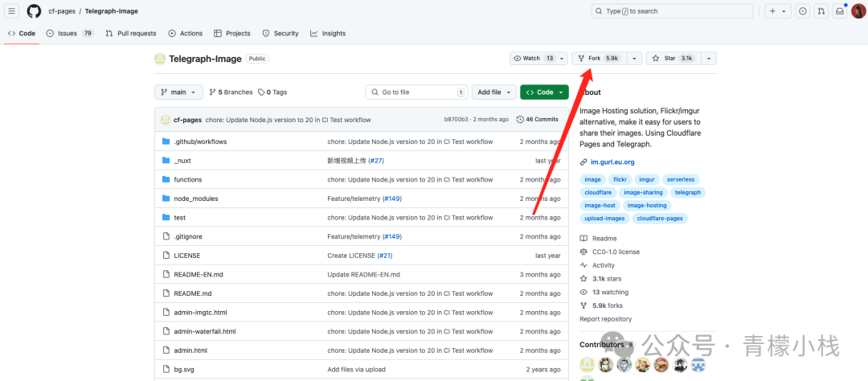Screen dimensions: 868x381
Task: Click the cloudflare topic tag
Action: coord(596,192)
